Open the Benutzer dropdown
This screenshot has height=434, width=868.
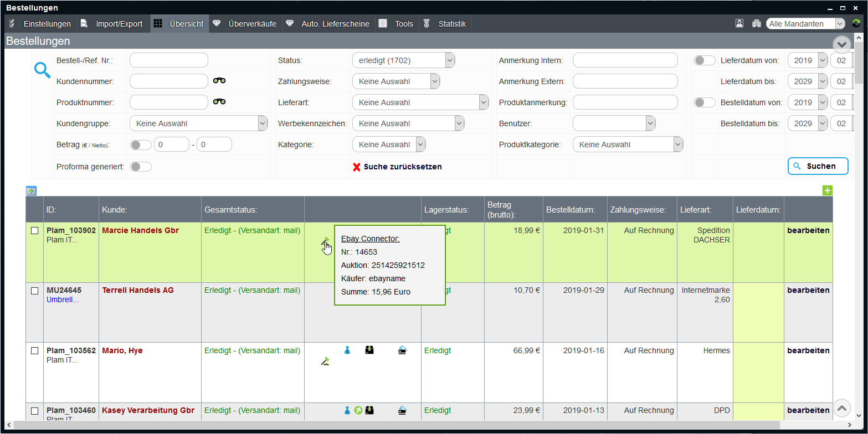tap(614, 123)
